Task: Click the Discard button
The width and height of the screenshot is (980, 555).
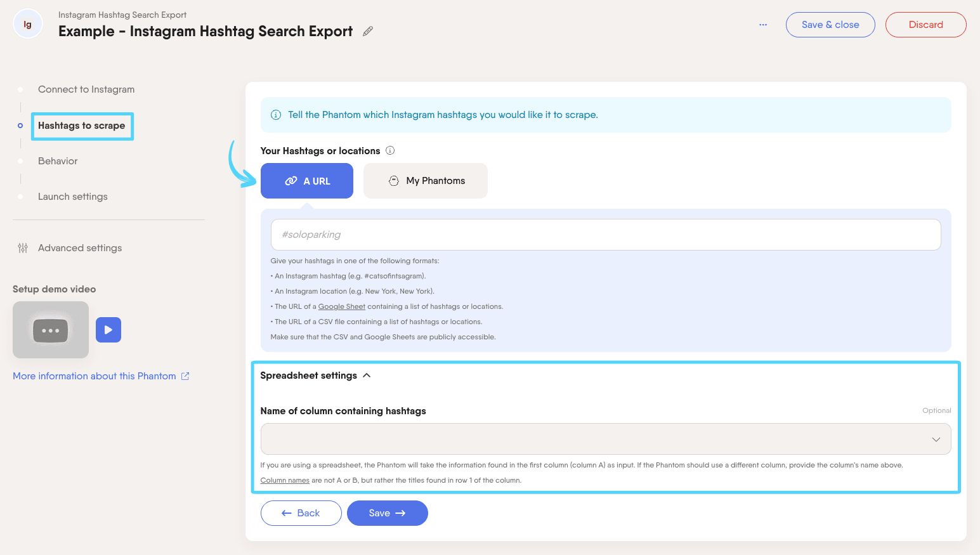Action: point(926,25)
